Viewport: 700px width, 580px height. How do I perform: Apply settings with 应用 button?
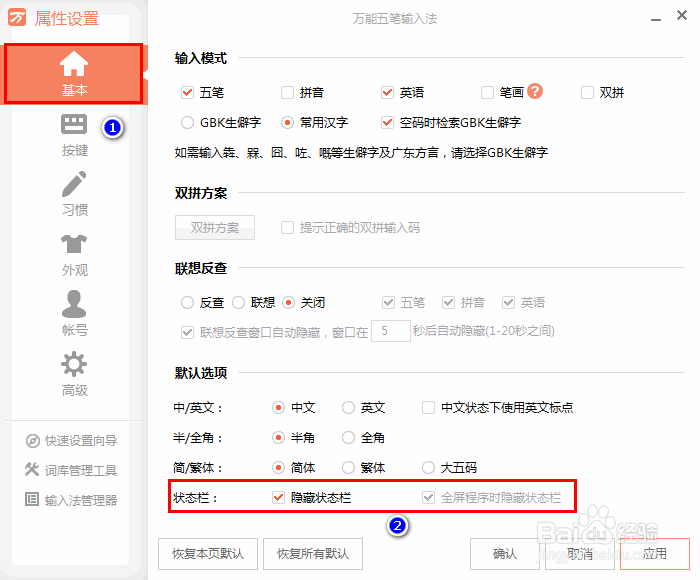click(x=655, y=554)
